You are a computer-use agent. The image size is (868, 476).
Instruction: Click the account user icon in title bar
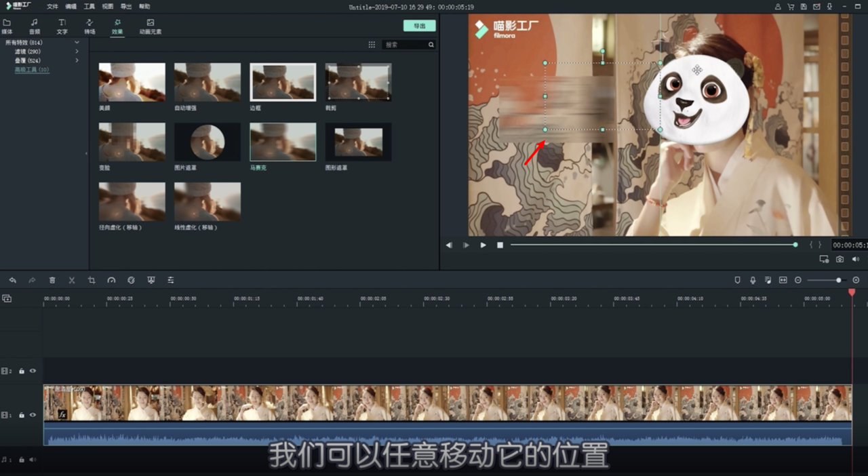point(778,7)
